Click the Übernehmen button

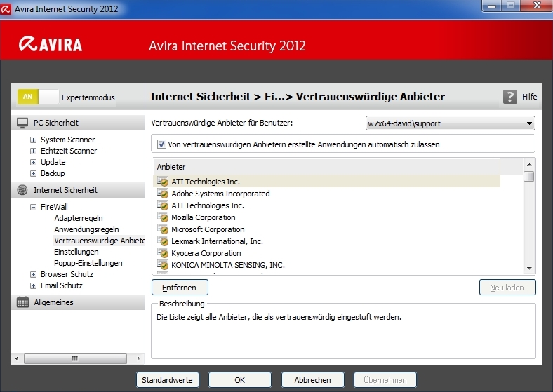coord(385,380)
